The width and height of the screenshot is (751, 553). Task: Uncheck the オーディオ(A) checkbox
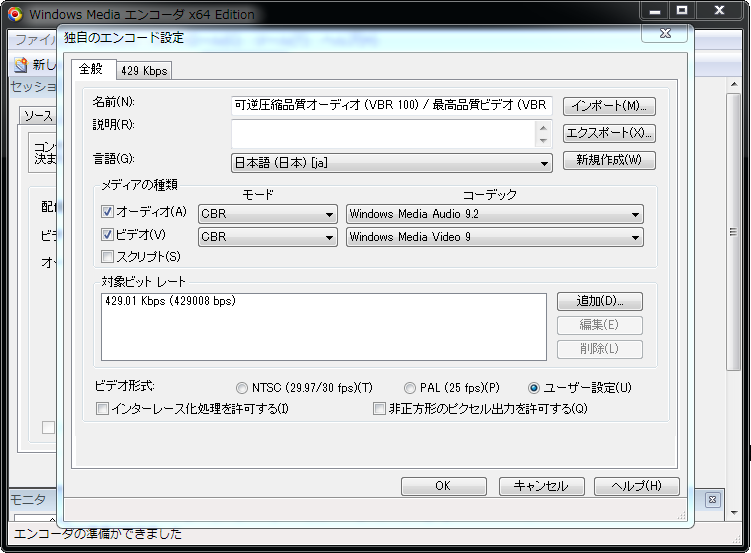(108, 212)
